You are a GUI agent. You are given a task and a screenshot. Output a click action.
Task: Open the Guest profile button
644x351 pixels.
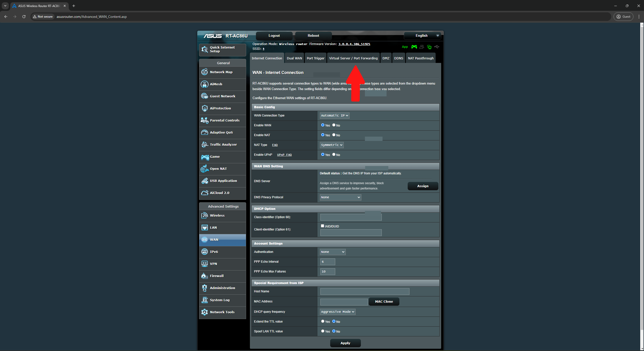pyautogui.click(x=623, y=17)
